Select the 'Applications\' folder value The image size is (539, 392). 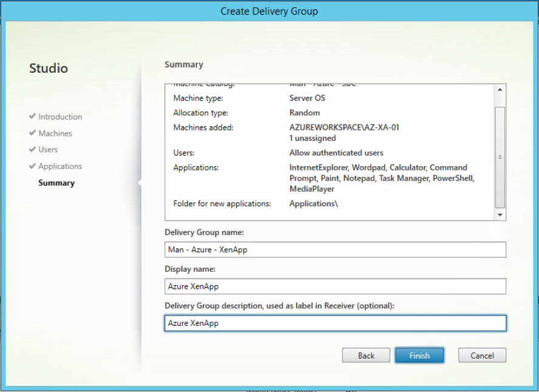tap(313, 204)
